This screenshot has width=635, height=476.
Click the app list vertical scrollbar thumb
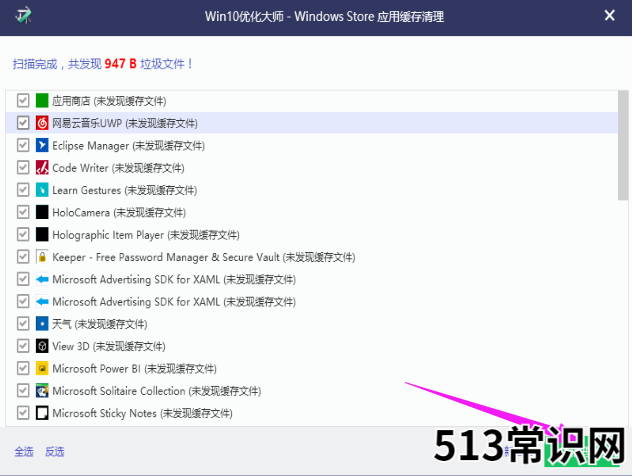(x=623, y=145)
